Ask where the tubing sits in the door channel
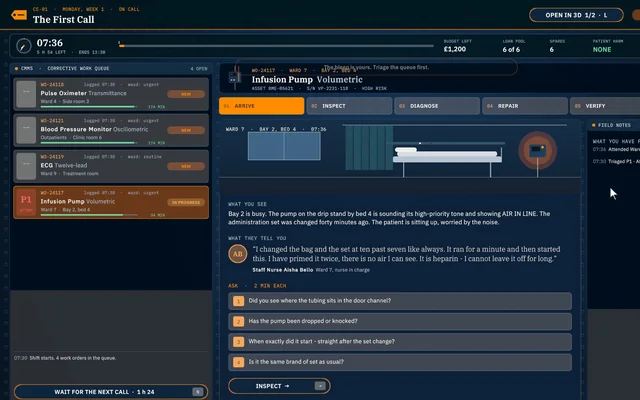This screenshot has width=640, height=400. pos(400,301)
